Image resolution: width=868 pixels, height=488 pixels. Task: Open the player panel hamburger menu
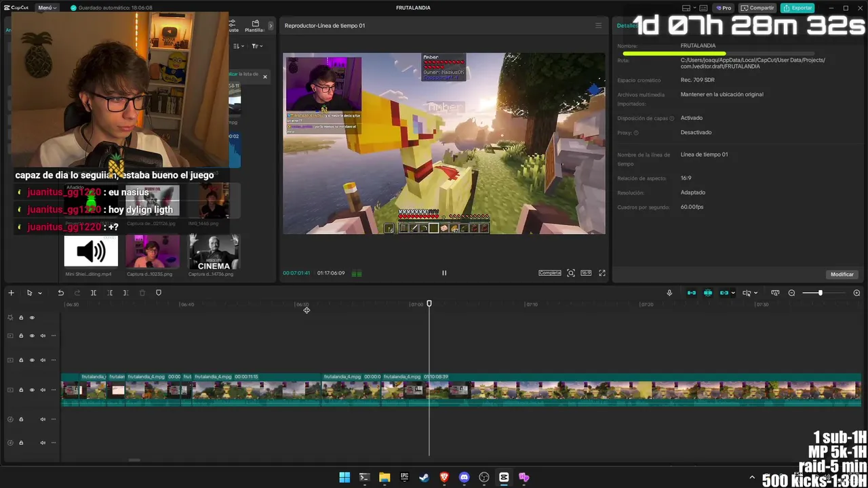[x=598, y=26]
